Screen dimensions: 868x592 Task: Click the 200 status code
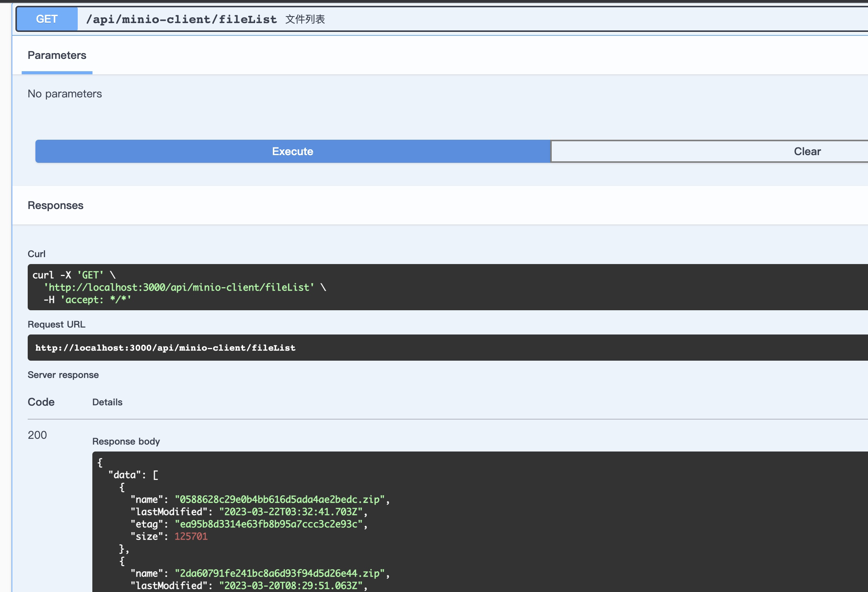coord(37,435)
